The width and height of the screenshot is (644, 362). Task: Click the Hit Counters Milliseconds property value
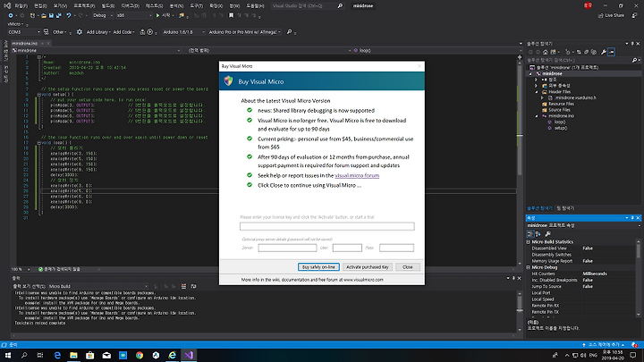595,274
